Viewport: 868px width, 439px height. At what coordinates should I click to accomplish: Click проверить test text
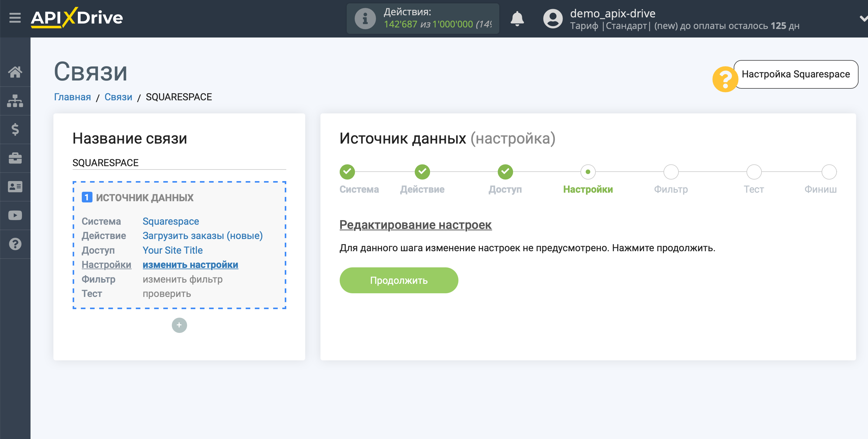(167, 294)
